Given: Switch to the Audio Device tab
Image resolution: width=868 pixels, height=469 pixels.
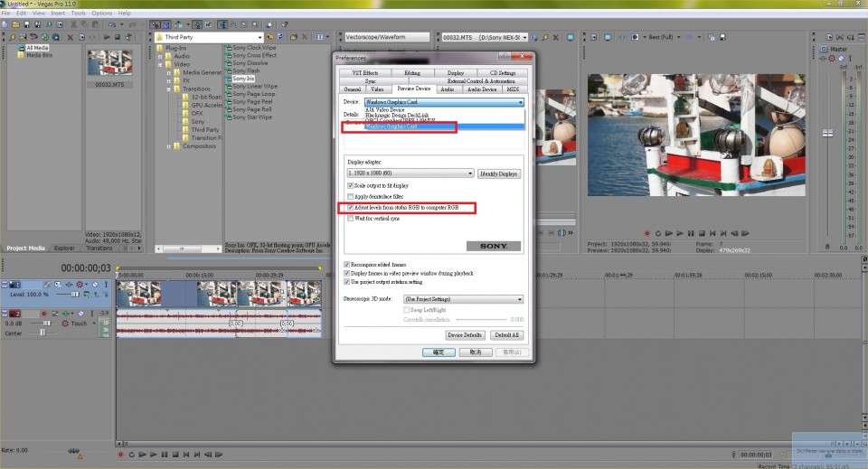Looking at the screenshot, I should pyautogui.click(x=481, y=89).
